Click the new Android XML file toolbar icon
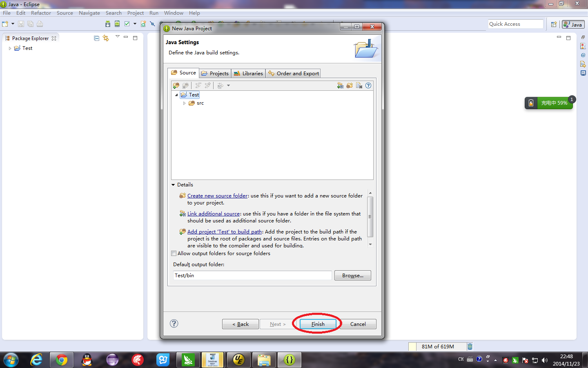Image resolution: width=588 pixels, height=368 pixels. click(143, 24)
